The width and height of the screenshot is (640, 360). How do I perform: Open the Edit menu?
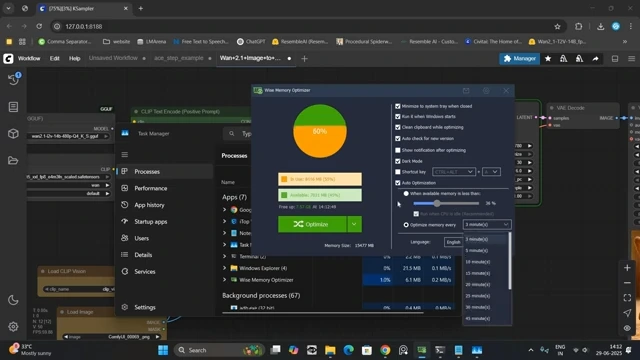[x=55, y=59]
